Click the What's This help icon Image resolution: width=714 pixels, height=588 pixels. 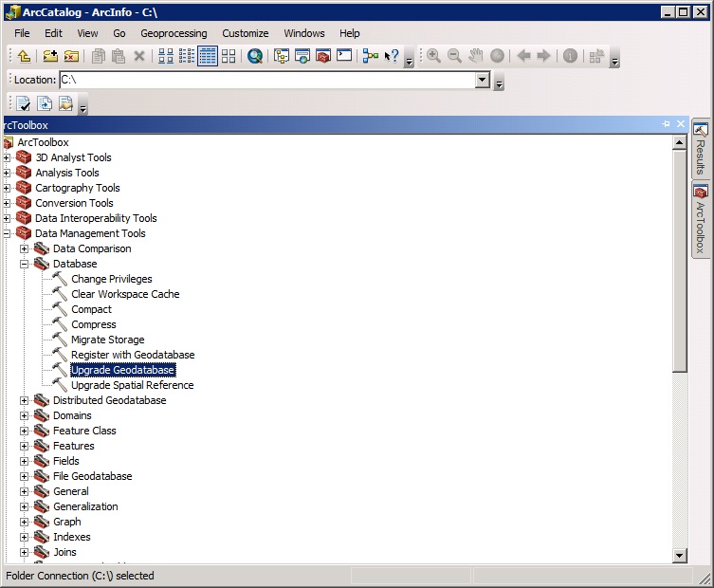[x=392, y=56]
